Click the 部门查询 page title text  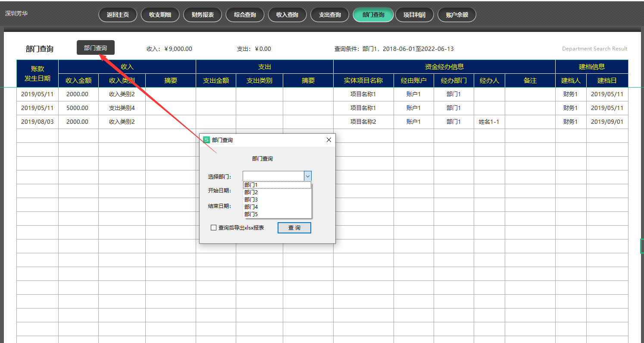point(40,49)
